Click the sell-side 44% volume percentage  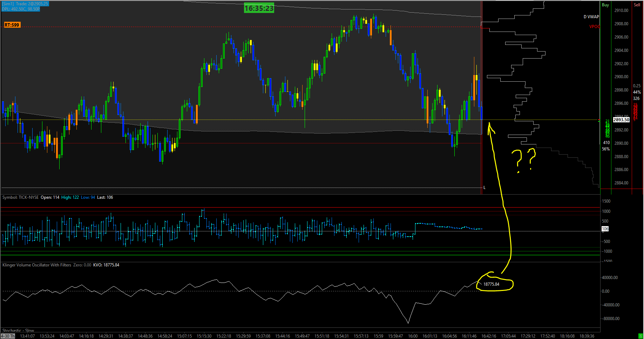tap(637, 92)
